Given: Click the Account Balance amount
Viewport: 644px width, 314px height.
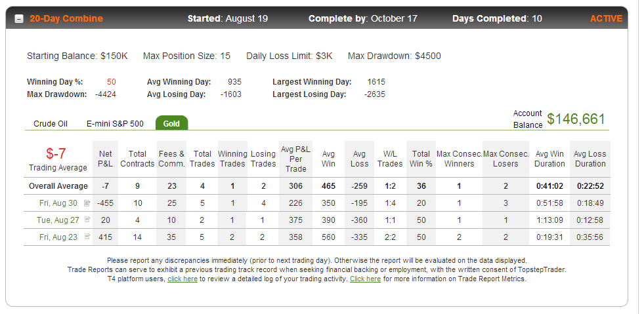Looking at the screenshot, I should [x=576, y=119].
